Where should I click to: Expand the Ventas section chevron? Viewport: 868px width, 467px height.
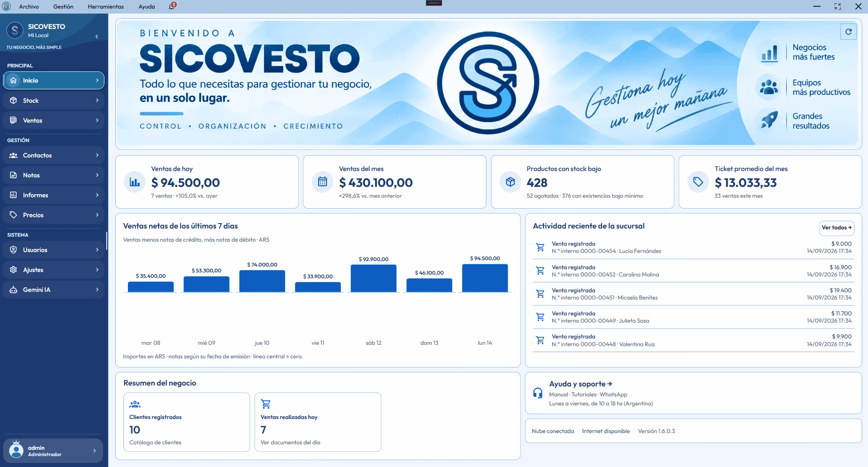click(x=97, y=120)
